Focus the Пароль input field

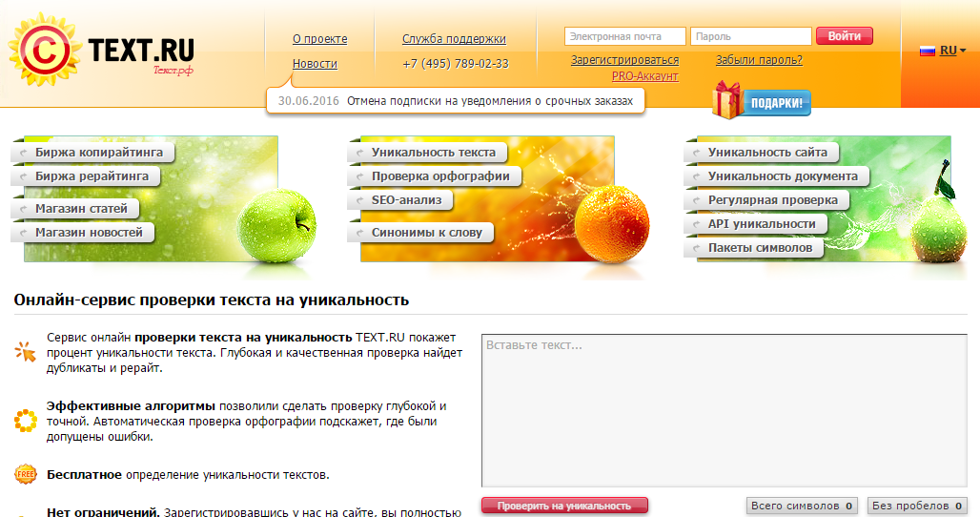click(x=750, y=37)
